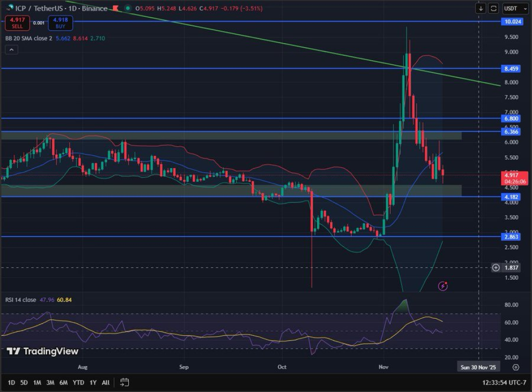Viewport: 532px width, 392px height.
Task: Click the TradingView logo
Action: (x=43, y=352)
